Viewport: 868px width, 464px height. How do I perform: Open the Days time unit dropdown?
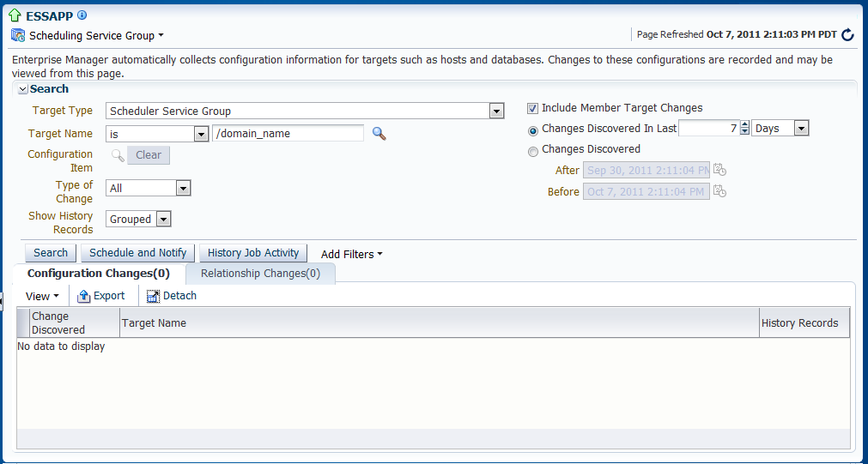(x=802, y=129)
